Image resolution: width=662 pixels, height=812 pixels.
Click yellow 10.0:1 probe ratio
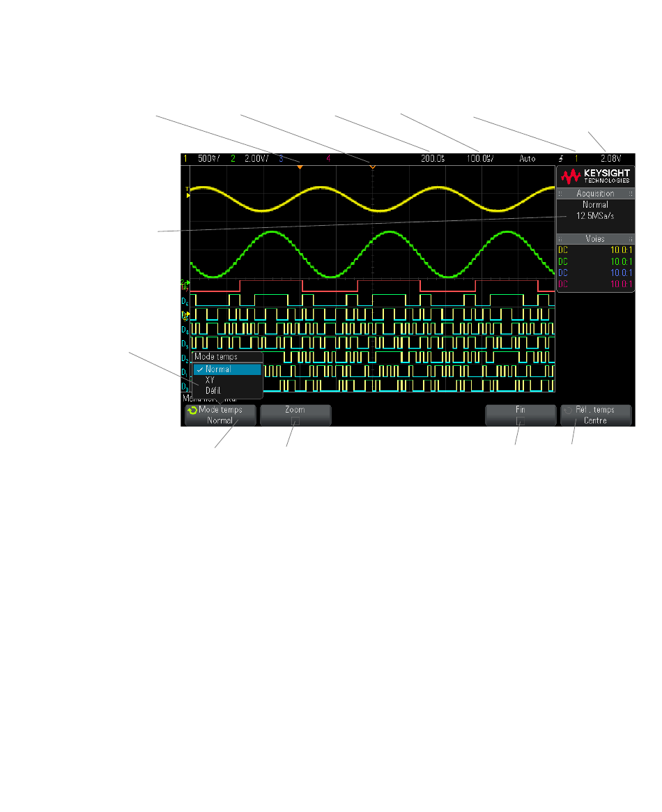coord(621,250)
